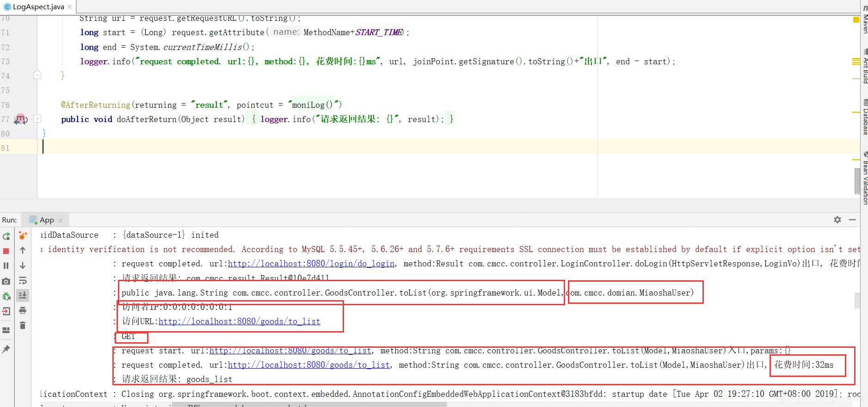Screen dimensions: 868x407
Task: Pause the console output
Action: click(6, 265)
